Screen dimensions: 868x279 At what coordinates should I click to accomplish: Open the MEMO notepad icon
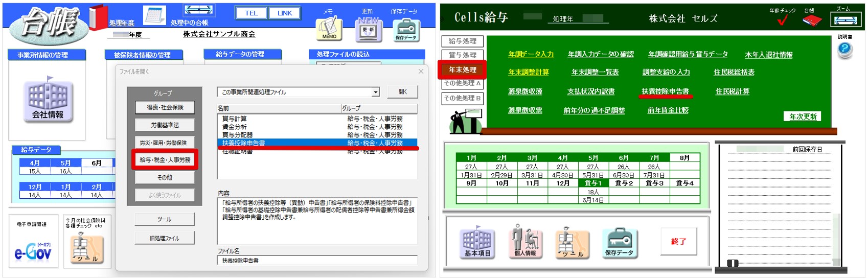[329, 29]
